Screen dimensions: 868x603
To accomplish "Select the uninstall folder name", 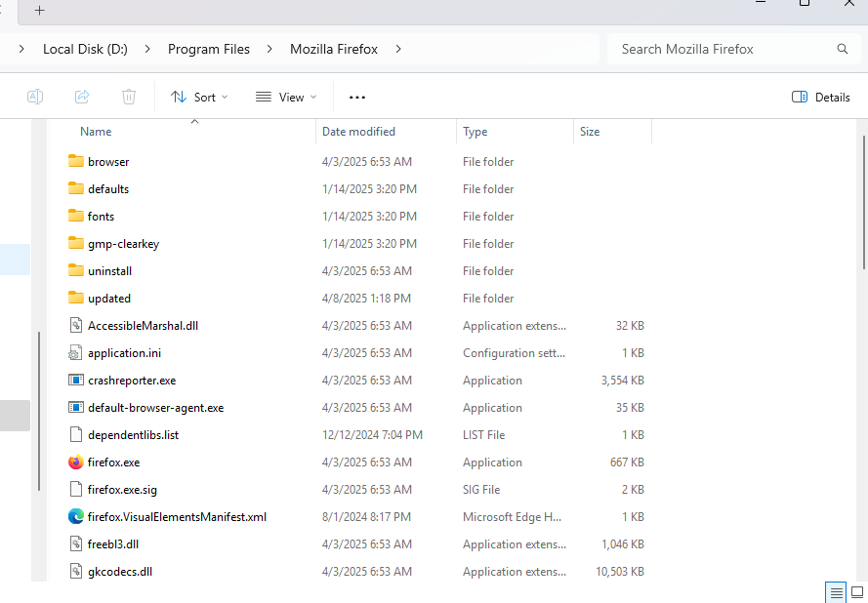I will click(x=109, y=271).
